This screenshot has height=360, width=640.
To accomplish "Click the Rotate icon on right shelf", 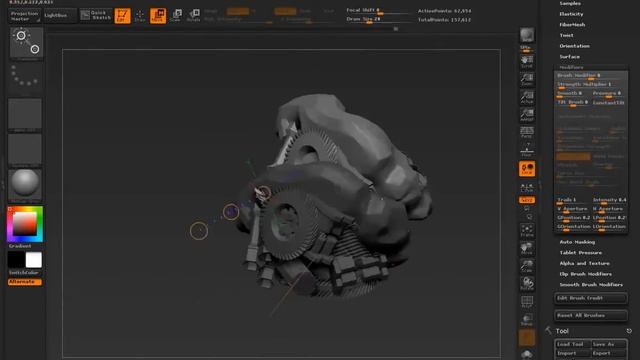I will [527, 284].
